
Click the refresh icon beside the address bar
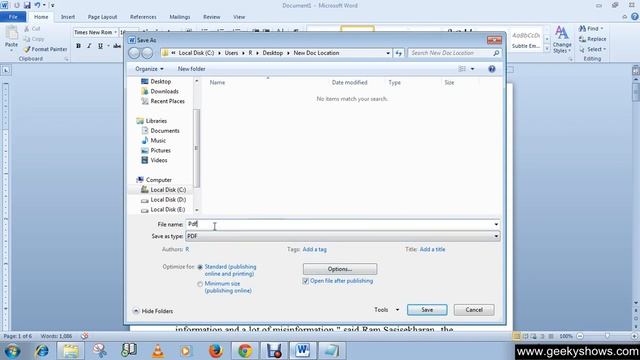tap(398, 53)
